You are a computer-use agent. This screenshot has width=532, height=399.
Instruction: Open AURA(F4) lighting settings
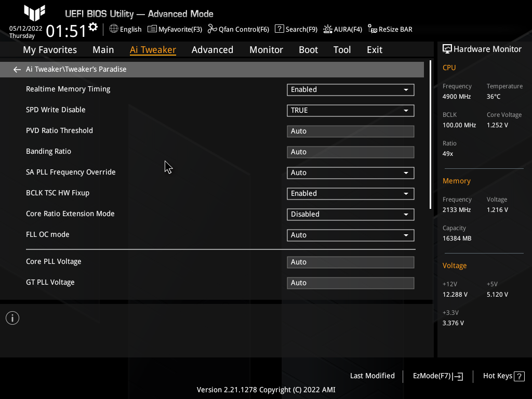343,29
